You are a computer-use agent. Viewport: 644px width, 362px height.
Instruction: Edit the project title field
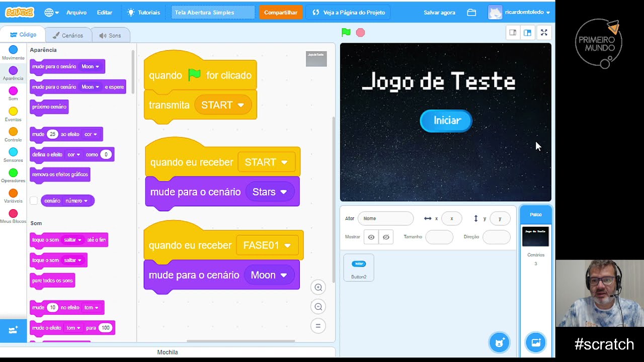pyautogui.click(x=213, y=13)
